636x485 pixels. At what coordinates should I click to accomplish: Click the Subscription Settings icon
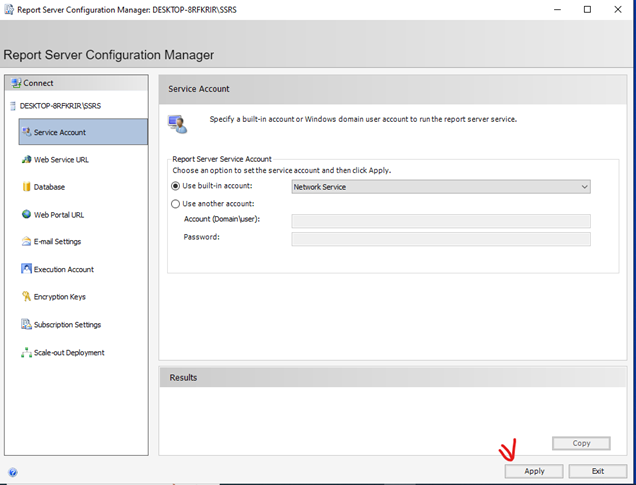[x=26, y=324]
